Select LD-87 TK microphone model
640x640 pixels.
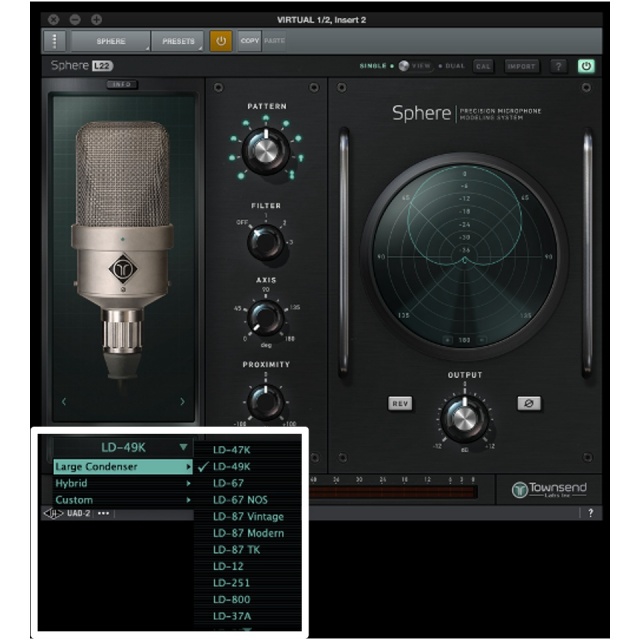coord(236,550)
